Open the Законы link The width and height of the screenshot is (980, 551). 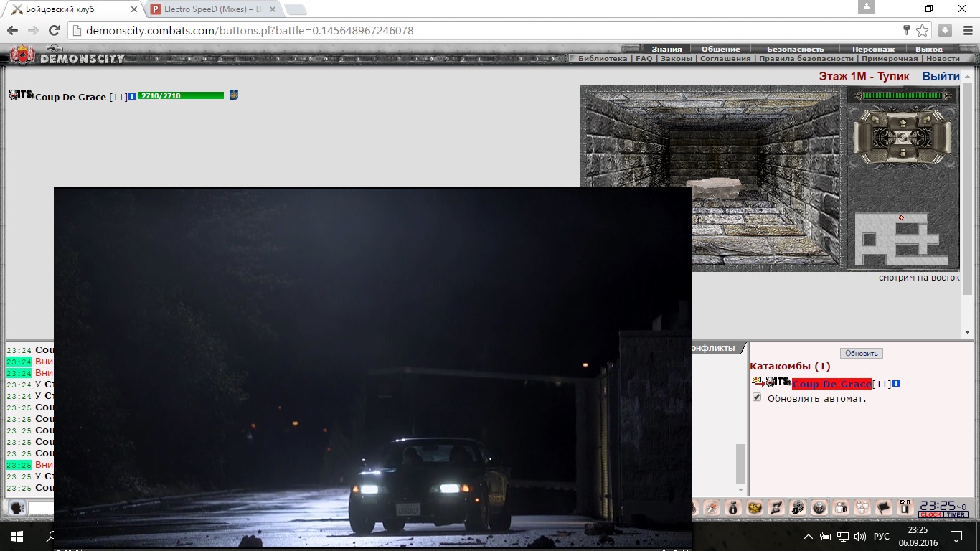(677, 59)
